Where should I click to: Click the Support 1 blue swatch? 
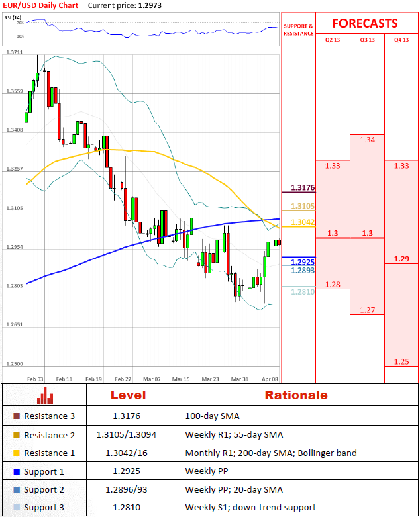17,471
